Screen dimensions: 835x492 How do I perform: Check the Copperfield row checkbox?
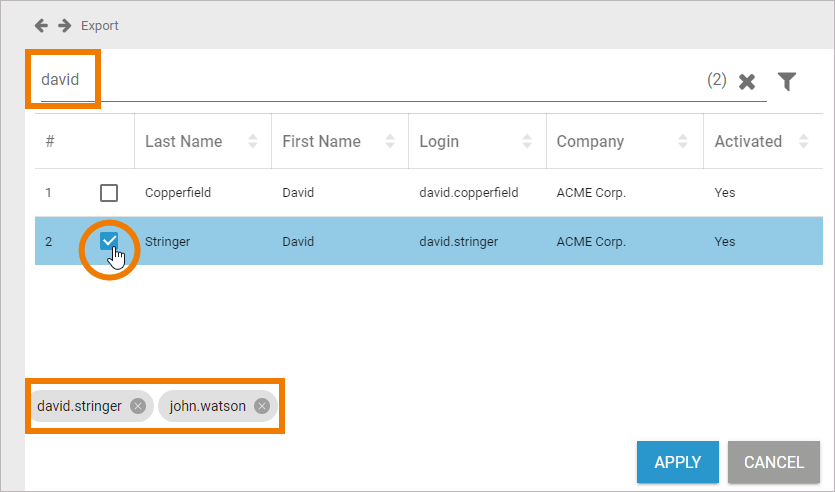pos(109,193)
